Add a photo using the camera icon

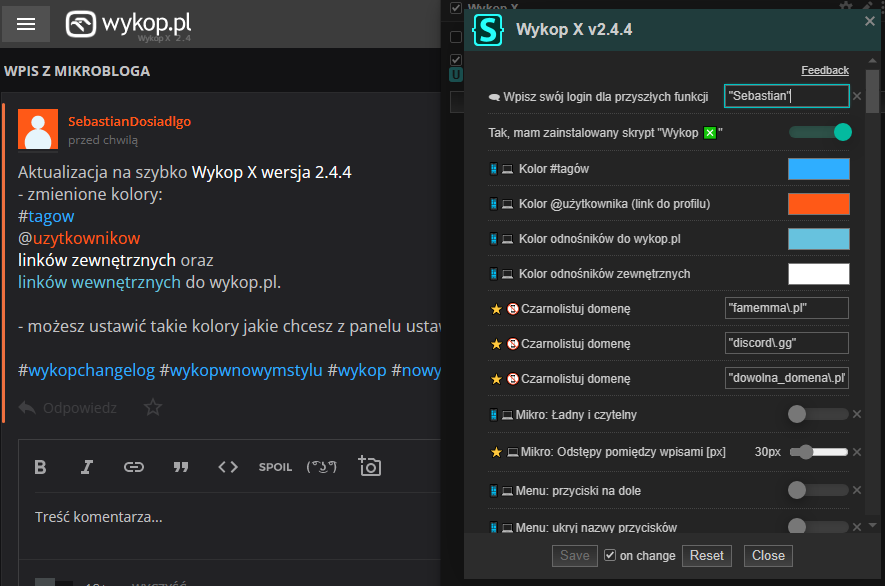click(x=370, y=467)
